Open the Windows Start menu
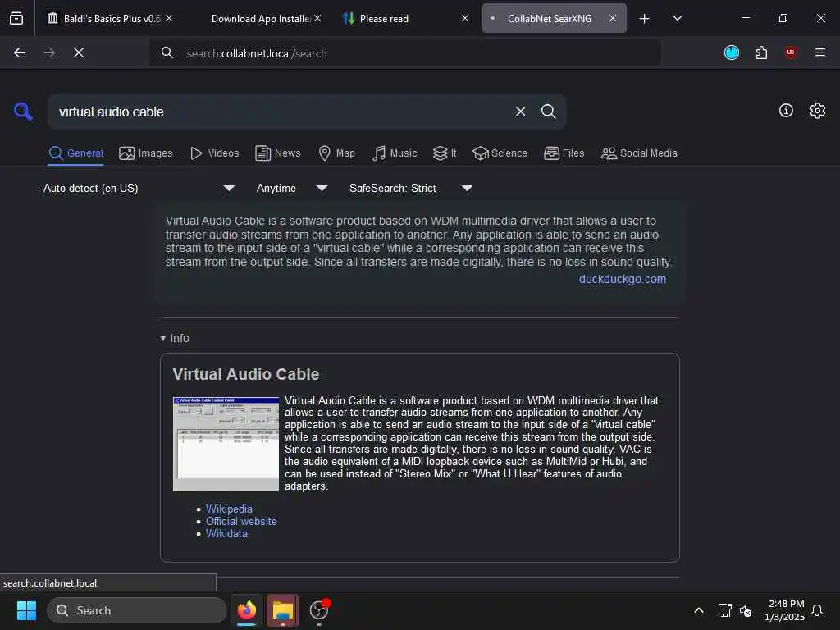Viewport: 840px width, 630px height. pos(26,610)
